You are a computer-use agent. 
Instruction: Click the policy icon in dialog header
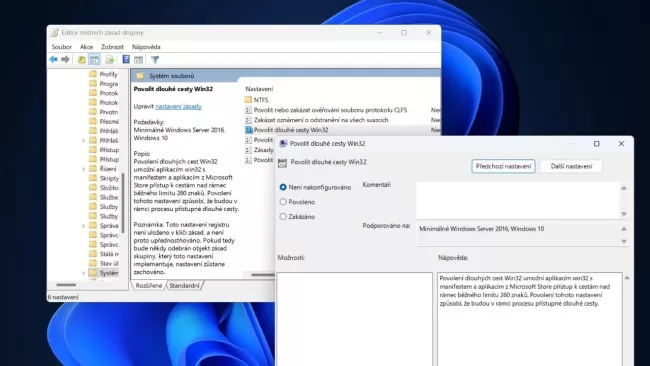282,162
